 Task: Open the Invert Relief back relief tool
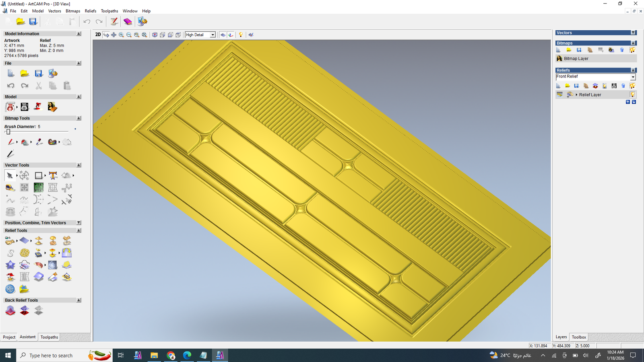click(x=25, y=311)
